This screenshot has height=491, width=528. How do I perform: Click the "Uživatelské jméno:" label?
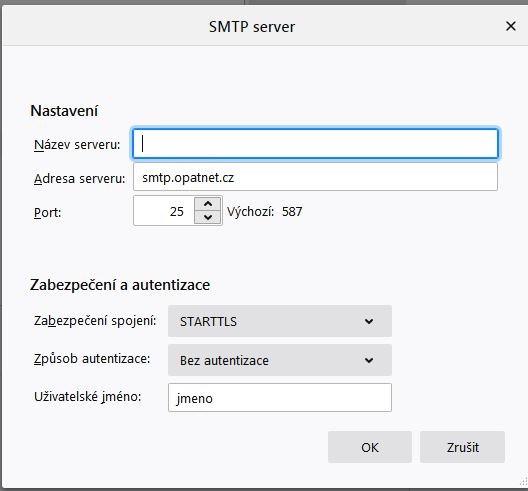coord(88,397)
